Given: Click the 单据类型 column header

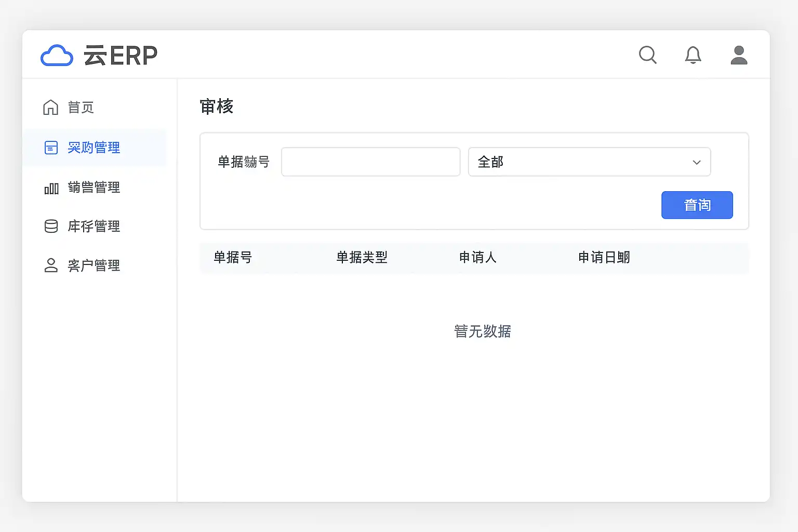Looking at the screenshot, I should pos(362,257).
